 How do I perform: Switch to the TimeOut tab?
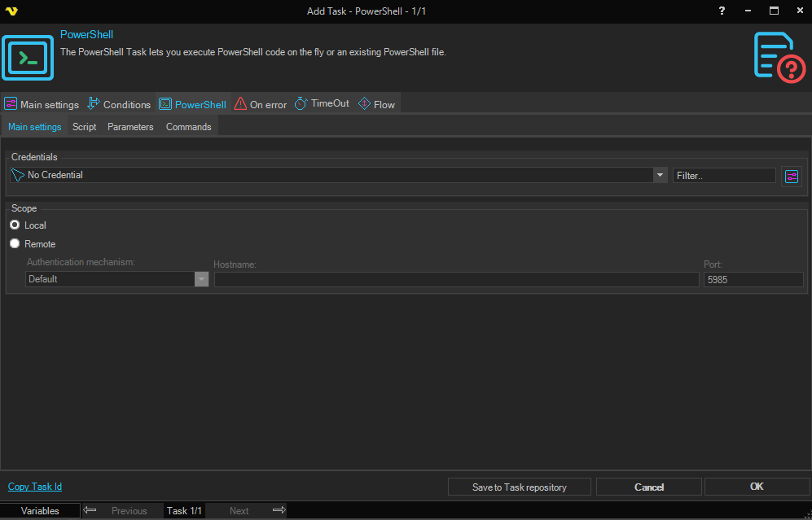(x=322, y=104)
